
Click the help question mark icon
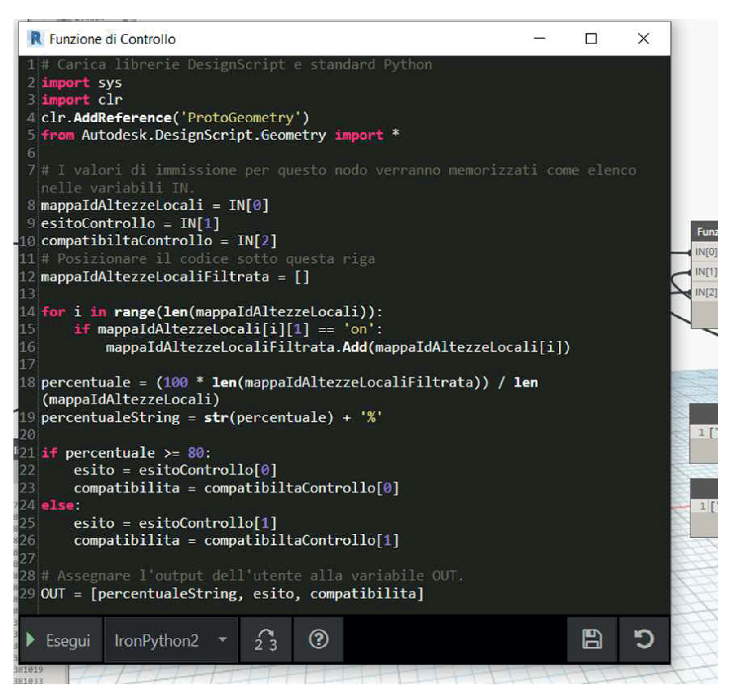pyautogui.click(x=318, y=640)
